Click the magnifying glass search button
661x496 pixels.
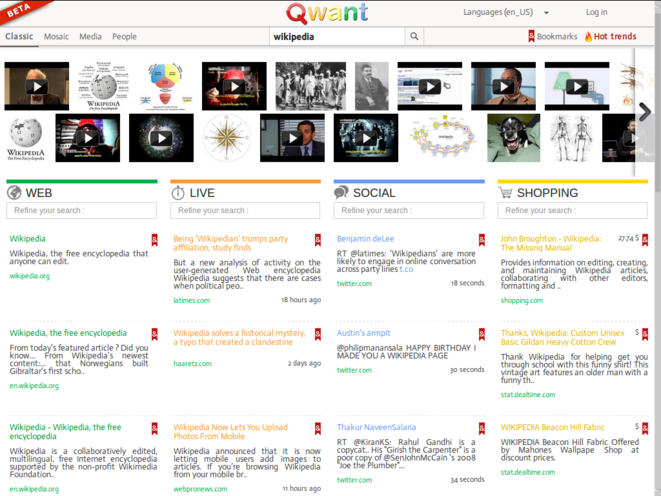pyautogui.click(x=414, y=36)
